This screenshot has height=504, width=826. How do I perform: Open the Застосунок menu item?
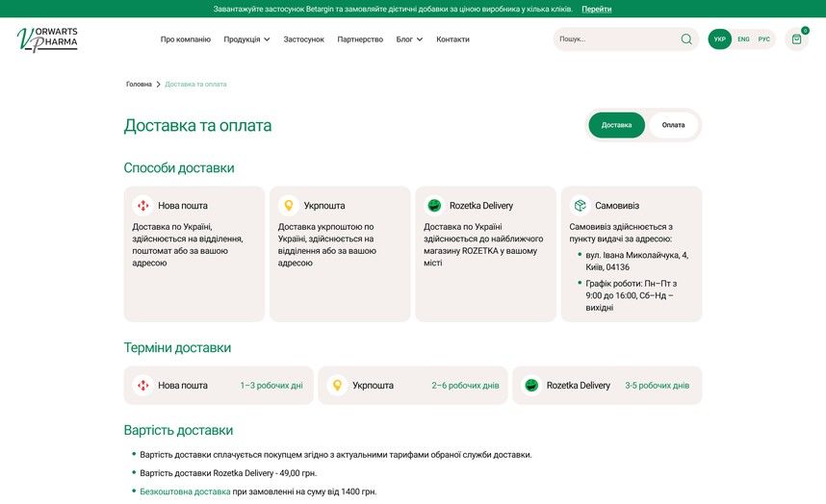(303, 39)
